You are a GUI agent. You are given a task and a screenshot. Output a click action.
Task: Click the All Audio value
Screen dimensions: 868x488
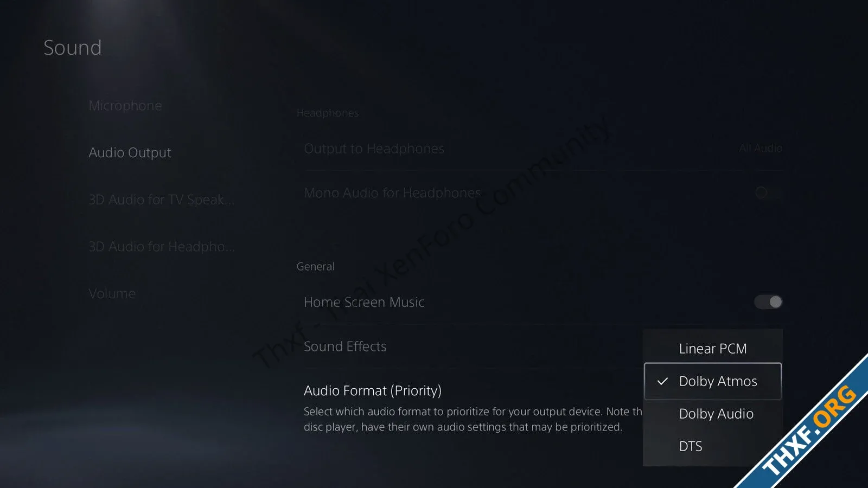760,148
